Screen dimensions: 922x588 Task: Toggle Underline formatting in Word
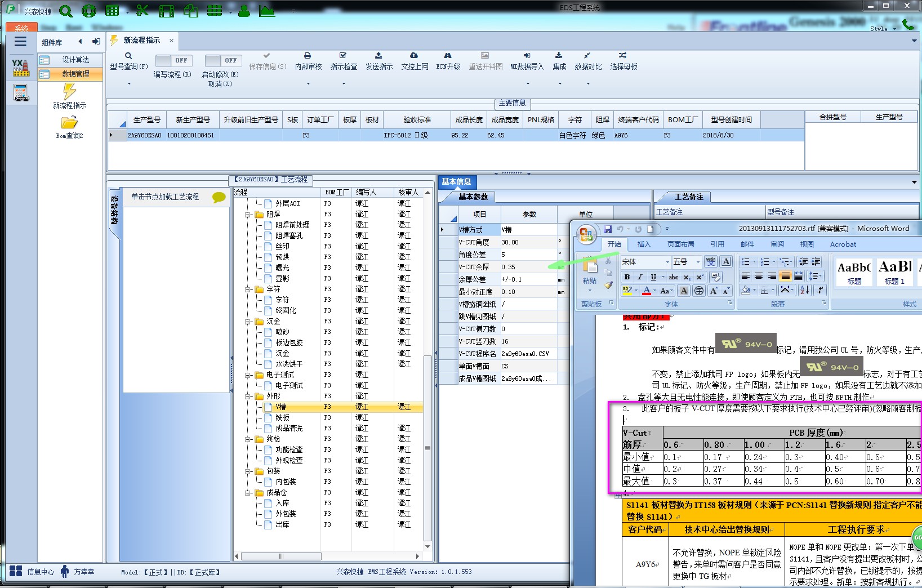653,277
